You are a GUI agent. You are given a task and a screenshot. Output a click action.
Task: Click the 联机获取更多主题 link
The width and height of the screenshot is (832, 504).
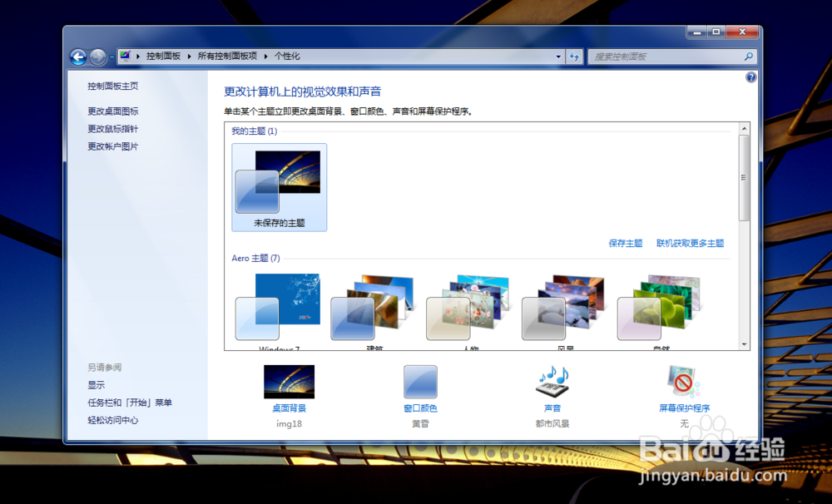(692, 242)
